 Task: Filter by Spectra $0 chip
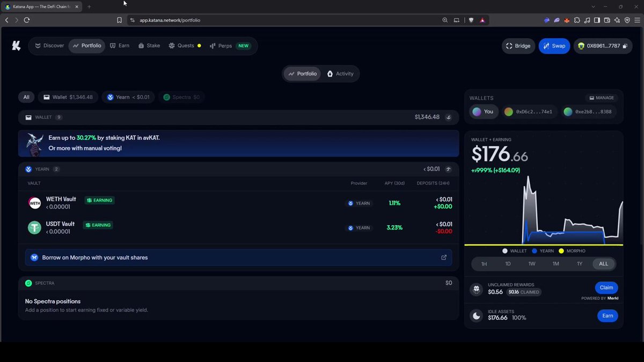182,97
